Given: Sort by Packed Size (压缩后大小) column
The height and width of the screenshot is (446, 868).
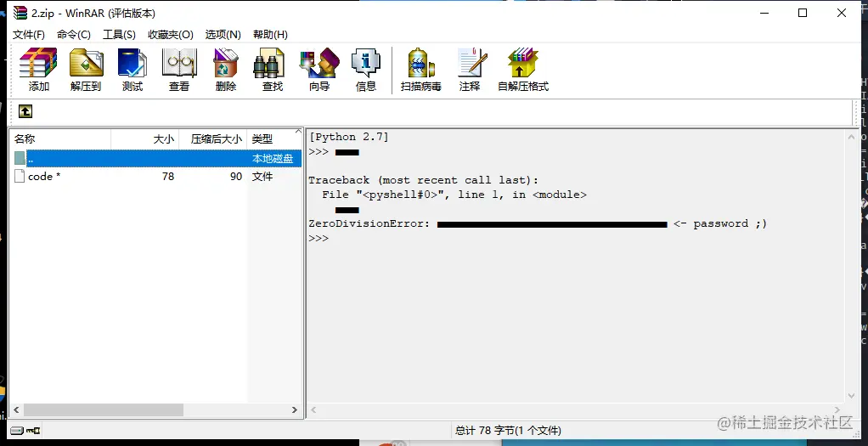Looking at the screenshot, I should (213, 139).
